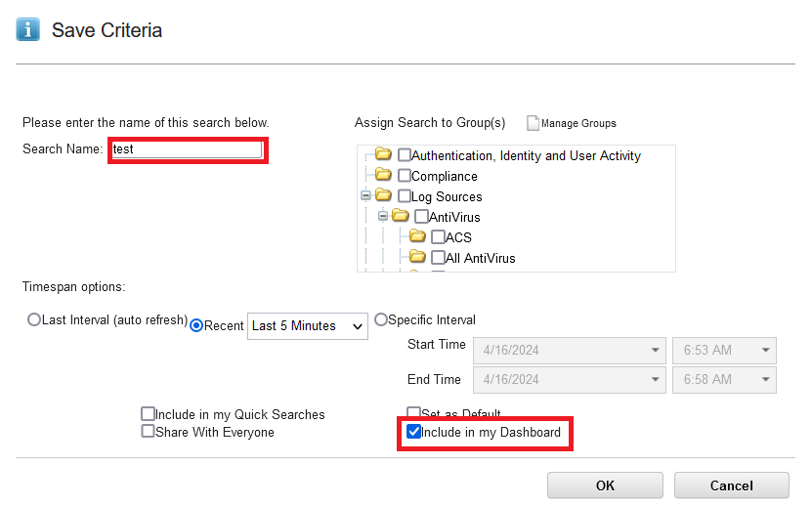
Task: Click the AntiVirus folder icon
Action: click(401, 216)
